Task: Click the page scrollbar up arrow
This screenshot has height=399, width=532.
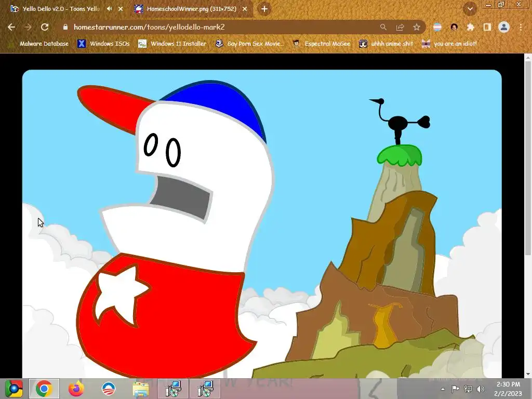Action: coord(528,58)
